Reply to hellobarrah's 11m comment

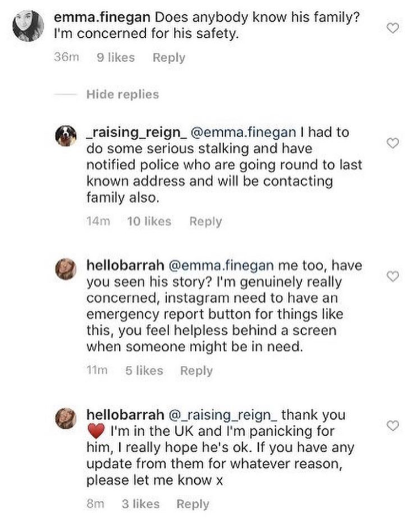[x=196, y=371]
